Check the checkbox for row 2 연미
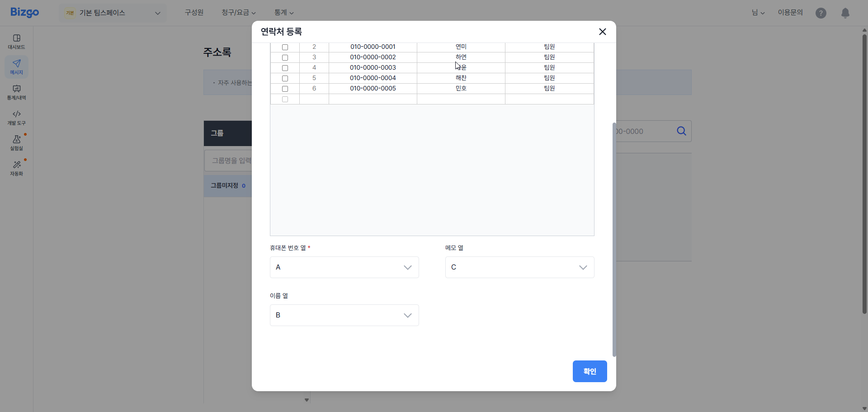This screenshot has width=868, height=412. coord(285,47)
